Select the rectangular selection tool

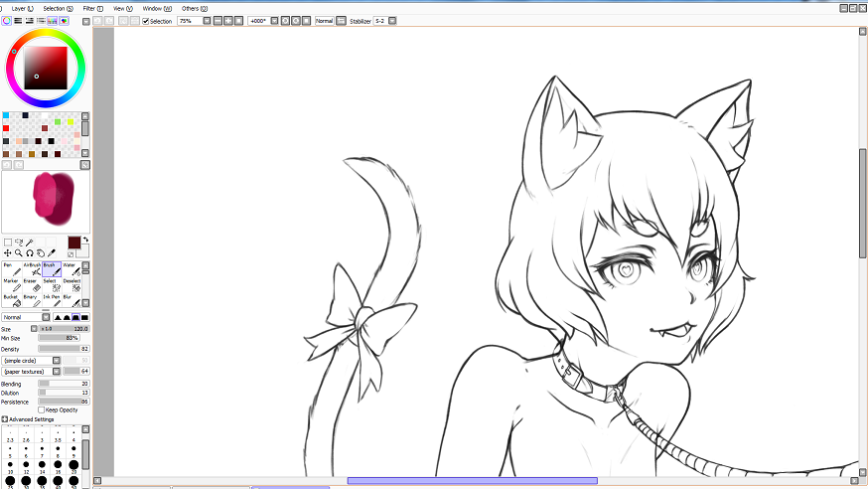(8, 242)
